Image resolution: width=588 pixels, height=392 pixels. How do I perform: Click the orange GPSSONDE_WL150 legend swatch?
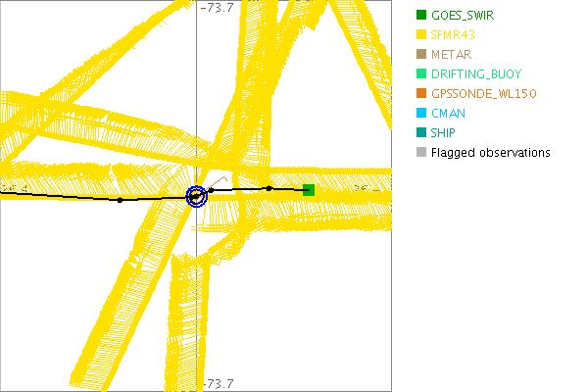[420, 94]
